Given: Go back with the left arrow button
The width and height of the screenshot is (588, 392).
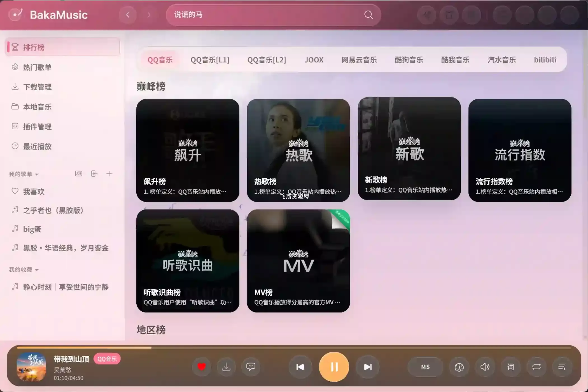Looking at the screenshot, I should click(x=128, y=15).
